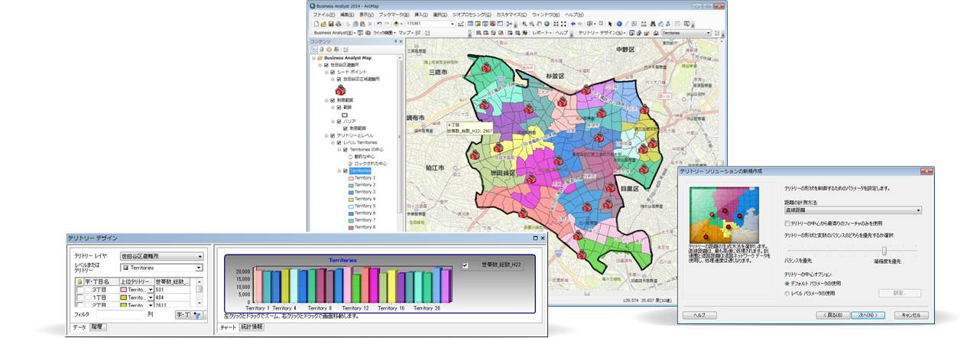Select the Zoom Out magnifier tool
The height and width of the screenshot is (338, 980).
click(x=531, y=24)
